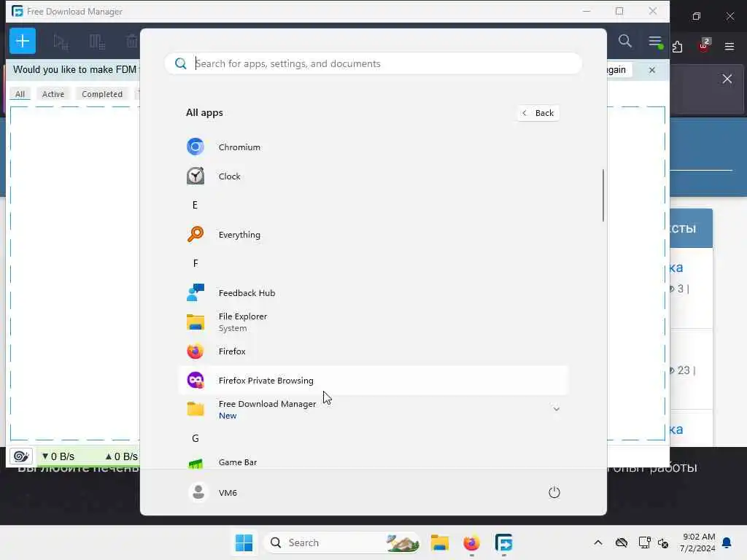The width and height of the screenshot is (747, 560).
Task: Open Chromium from the All apps list
Action: click(373, 147)
